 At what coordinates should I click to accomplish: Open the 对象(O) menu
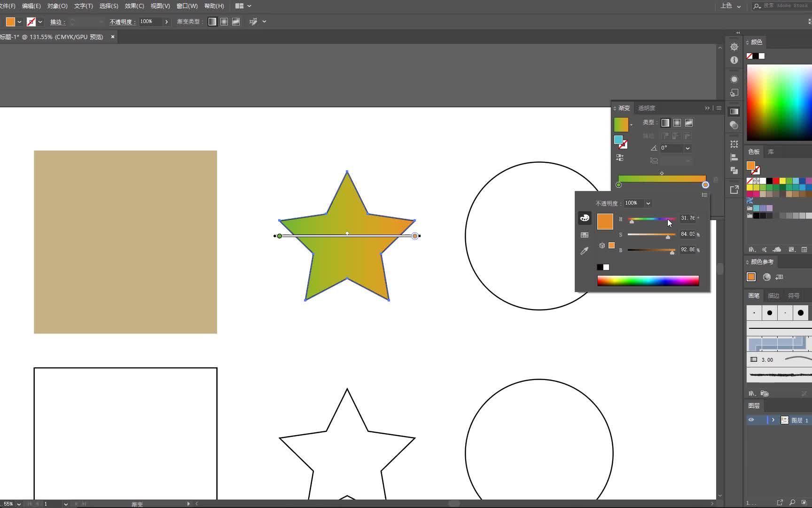click(x=57, y=6)
